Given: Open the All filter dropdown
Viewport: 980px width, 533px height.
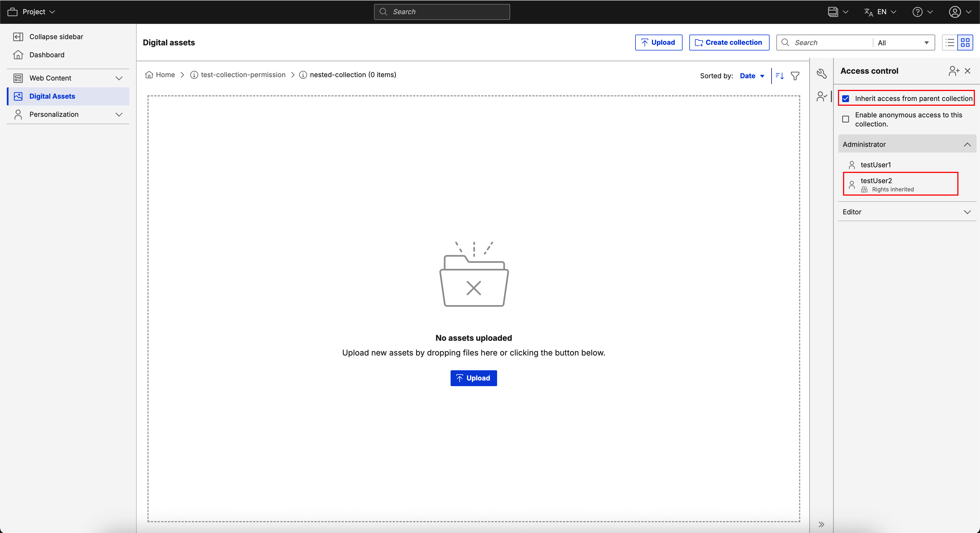Looking at the screenshot, I should click(x=903, y=43).
